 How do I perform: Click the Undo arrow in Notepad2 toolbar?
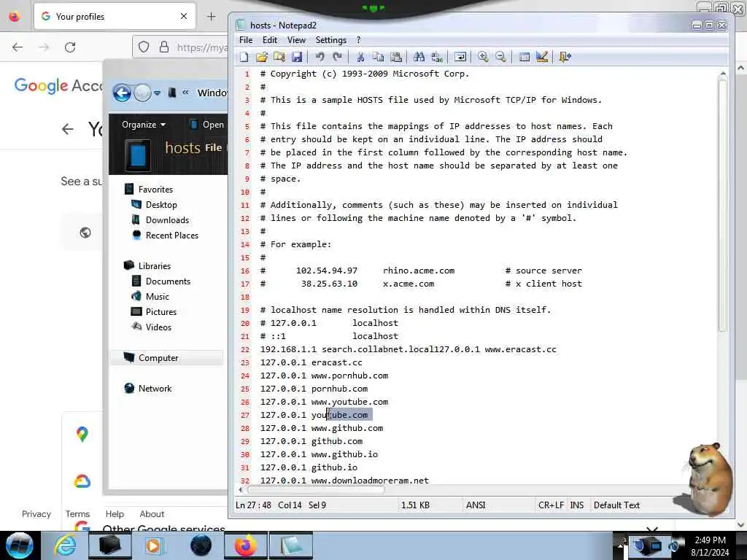320,57
